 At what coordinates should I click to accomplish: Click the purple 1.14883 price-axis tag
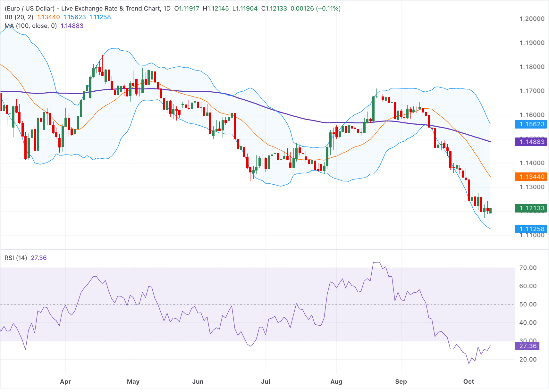(x=531, y=142)
